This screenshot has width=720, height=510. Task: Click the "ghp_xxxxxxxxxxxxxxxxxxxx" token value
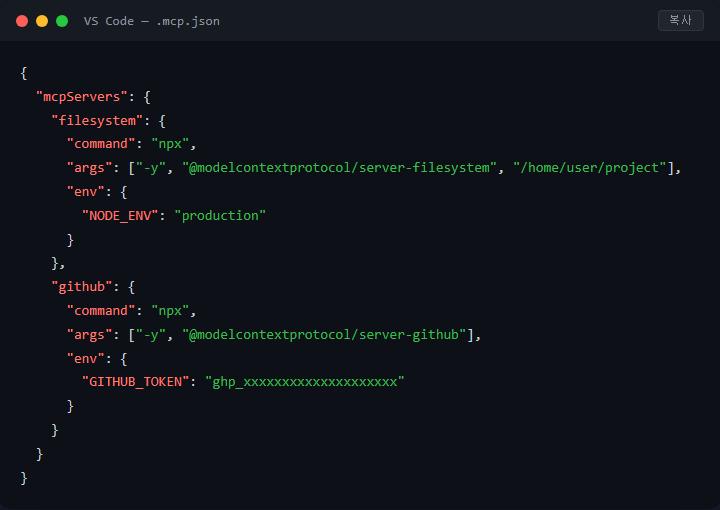[x=305, y=382]
